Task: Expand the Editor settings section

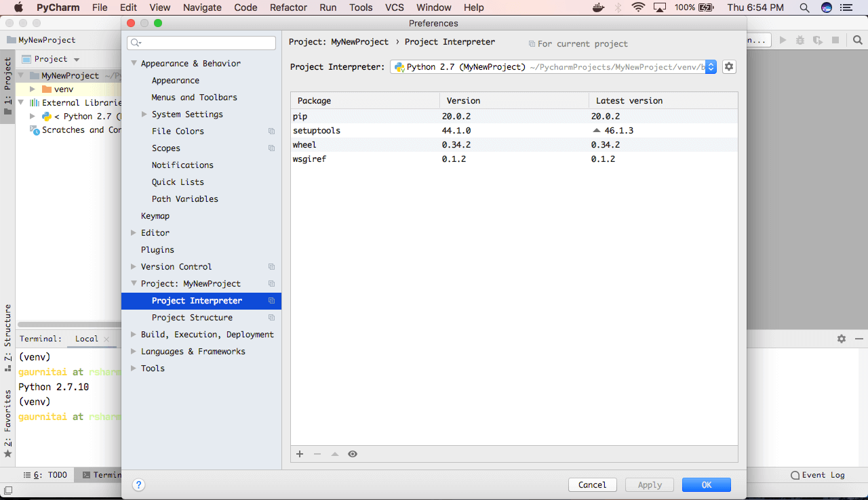Action: [134, 232]
